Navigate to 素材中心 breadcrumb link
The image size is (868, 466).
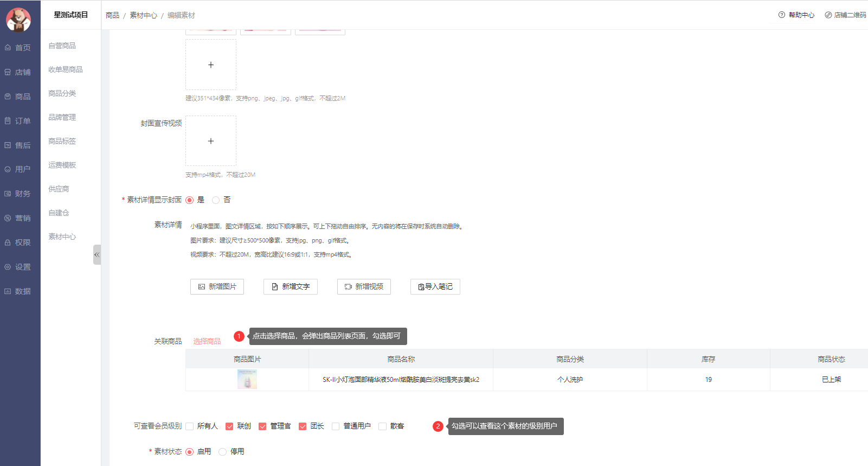pyautogui.click(x=143, y=15)
